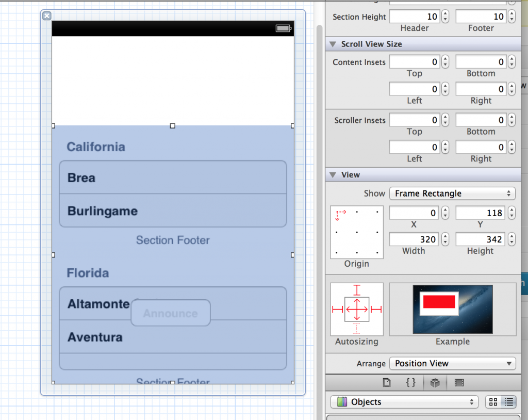Image resolution: width=528 pixels, height=420 pixels.
Task: Click the Section Footer under Burlingame
Action: tap(173, 240)
